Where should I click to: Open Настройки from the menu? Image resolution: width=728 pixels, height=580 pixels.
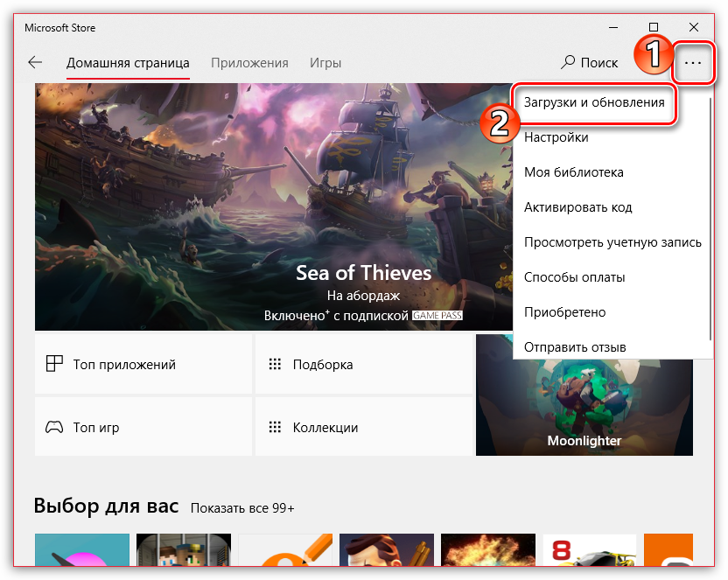click(556, 137)
